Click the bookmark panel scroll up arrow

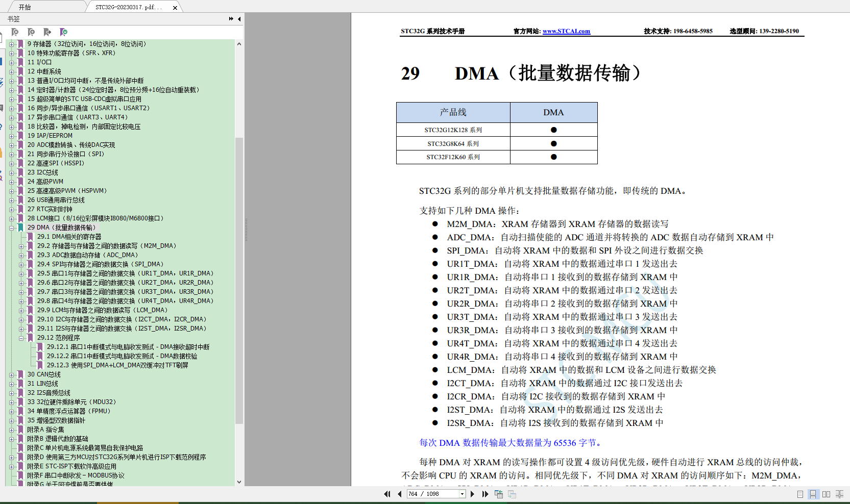[x=239, y=44]
